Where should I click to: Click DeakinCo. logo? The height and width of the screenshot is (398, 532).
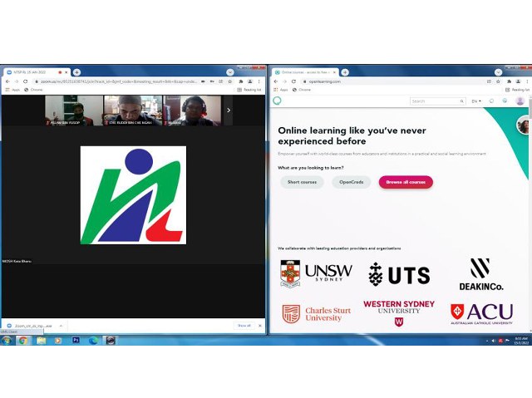[481, 274]
